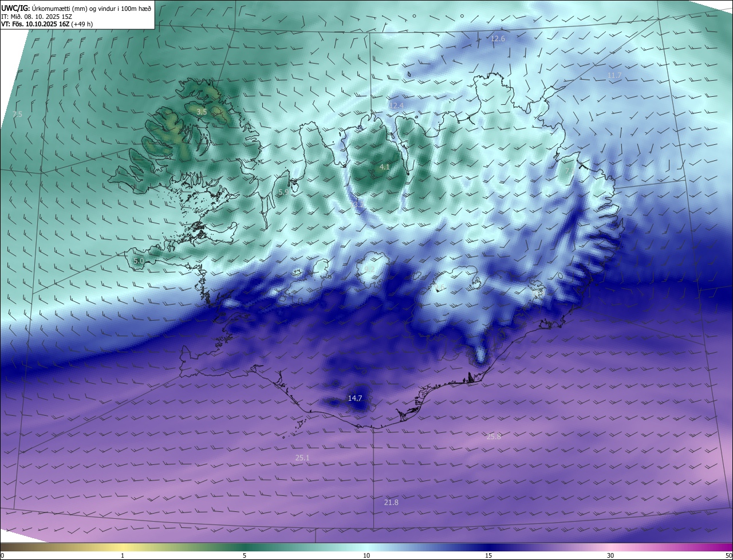The width and height of the screenshot is (733, 560).
Task: Click the 'IT: Mið. 08. 10. 2025 15Z' line
Action: [x=37, y=17]
